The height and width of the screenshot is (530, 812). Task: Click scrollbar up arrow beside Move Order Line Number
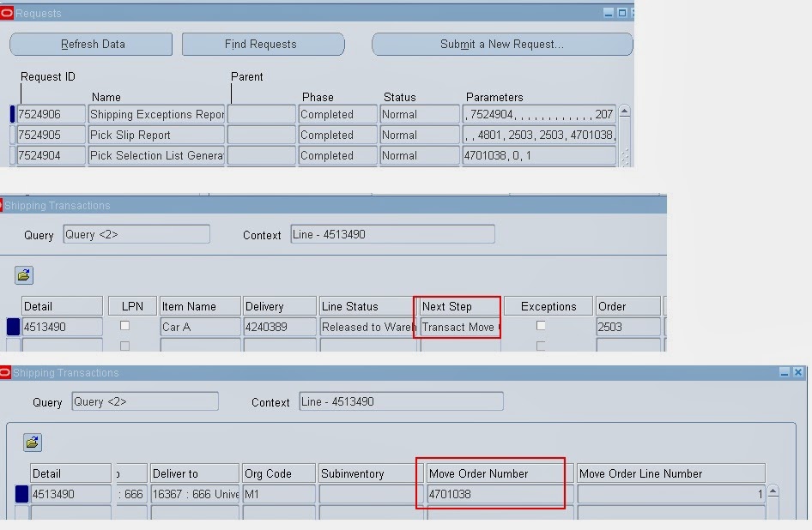pos(773,491)
